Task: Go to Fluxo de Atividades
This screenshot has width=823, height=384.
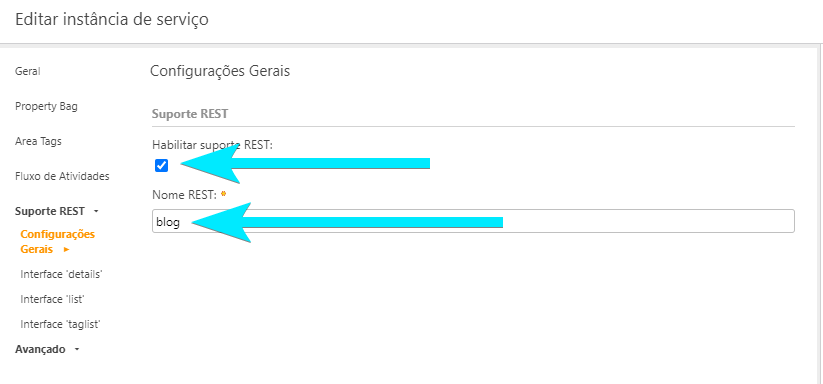Action: pos(62,176)
